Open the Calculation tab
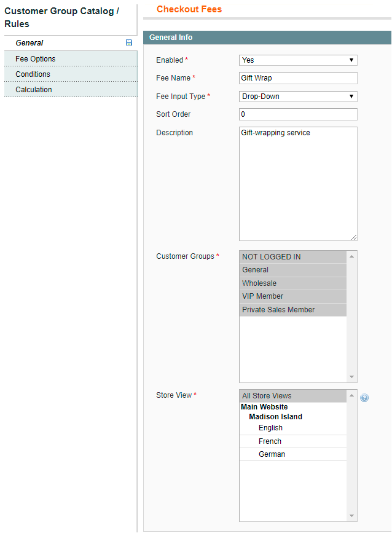The height and width of the screenshot is (533, 392). pyautogui.click(x=34, y=90)
